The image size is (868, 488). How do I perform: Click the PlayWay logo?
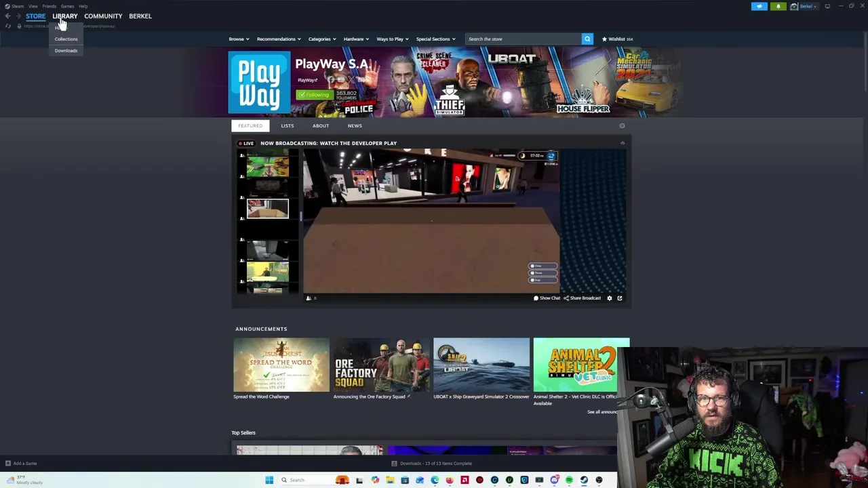point(259,83)
